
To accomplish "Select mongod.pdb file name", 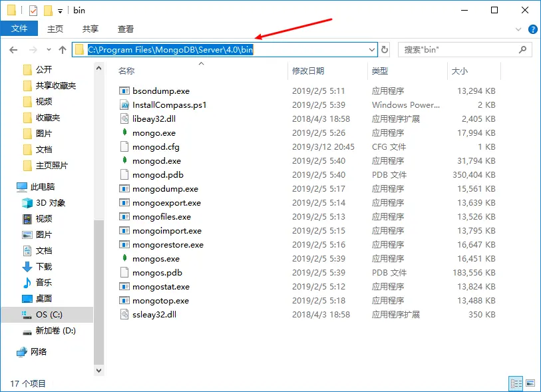I will pos(158,175).
